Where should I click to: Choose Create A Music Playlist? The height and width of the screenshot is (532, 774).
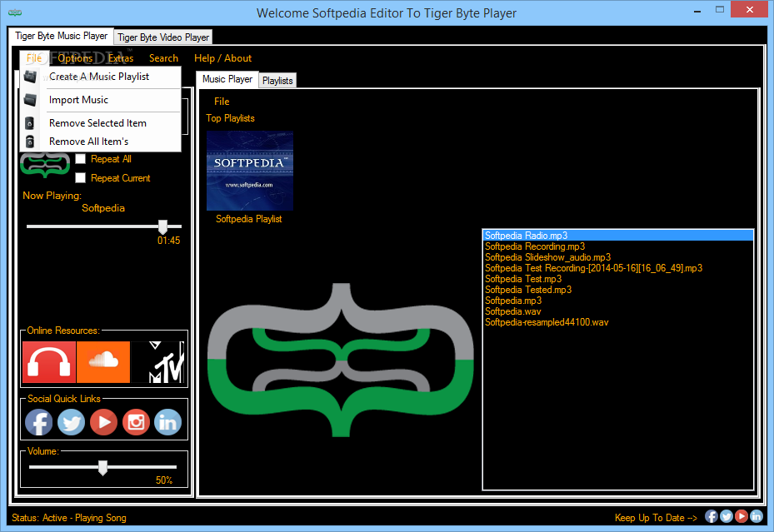[99, 77]
